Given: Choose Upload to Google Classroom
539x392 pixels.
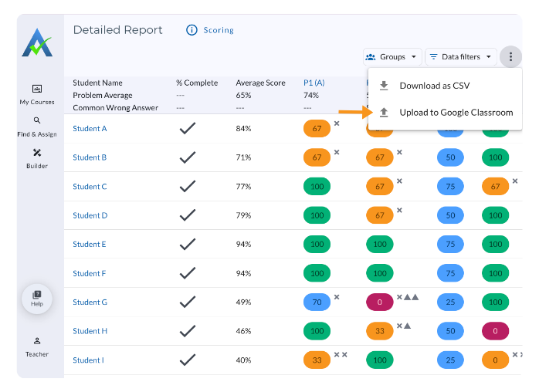Looking at the screenshot, I should [456, 113].
